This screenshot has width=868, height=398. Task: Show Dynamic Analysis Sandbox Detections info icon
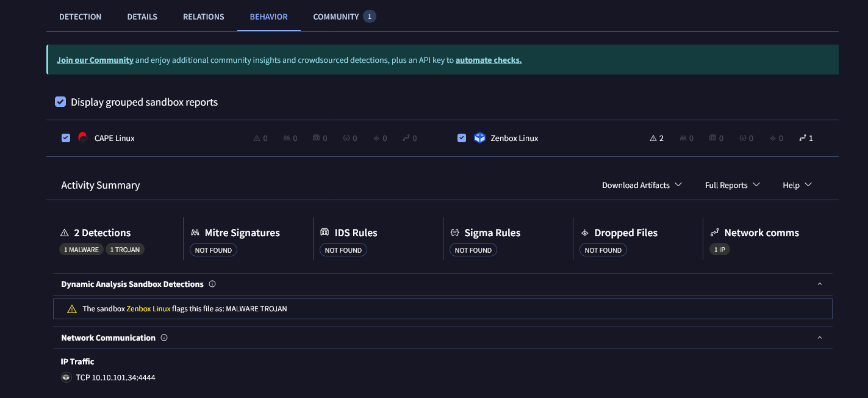(x=212, y=284)
